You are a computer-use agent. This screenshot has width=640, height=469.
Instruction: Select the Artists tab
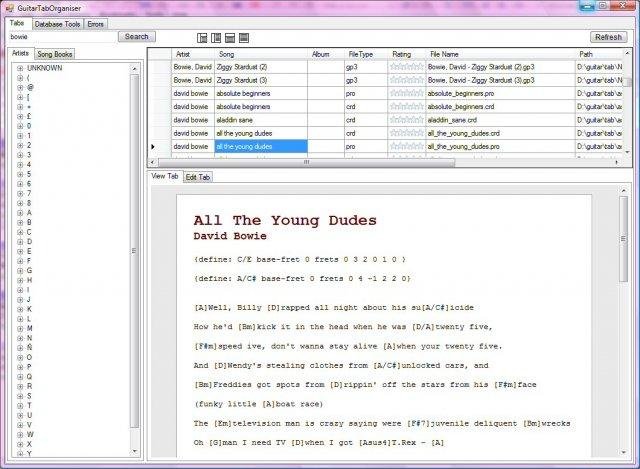coord(20,53)
